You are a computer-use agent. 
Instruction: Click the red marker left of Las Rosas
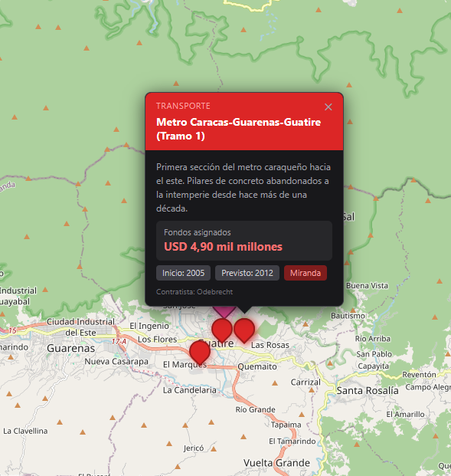pyautogui.click(x=244, y=330)
